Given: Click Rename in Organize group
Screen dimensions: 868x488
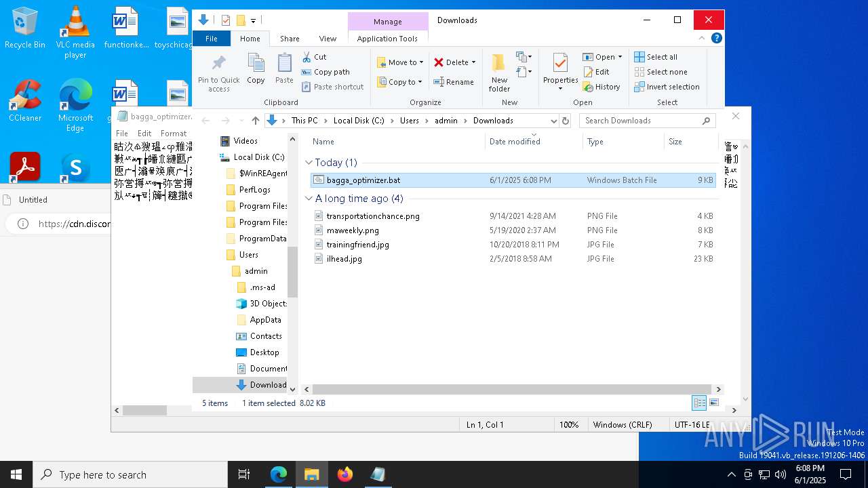Looking at the screenshot, I should (x=454, y=82).
